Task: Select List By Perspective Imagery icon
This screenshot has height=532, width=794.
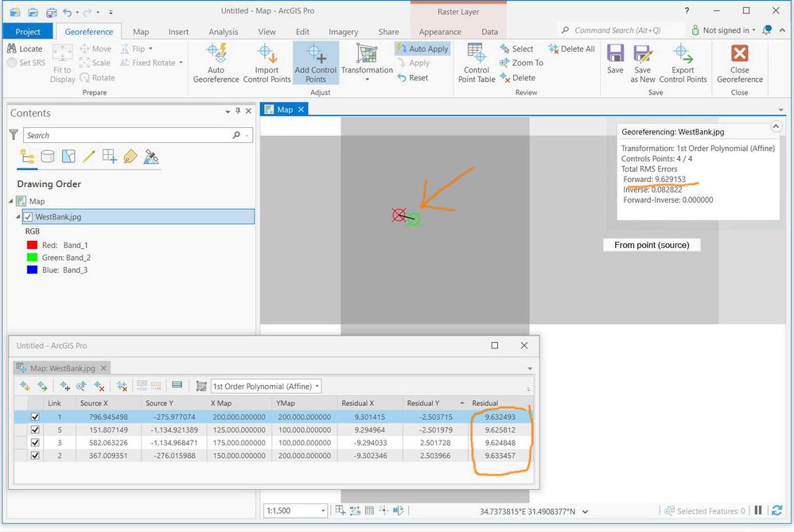Action: (151, 157)
